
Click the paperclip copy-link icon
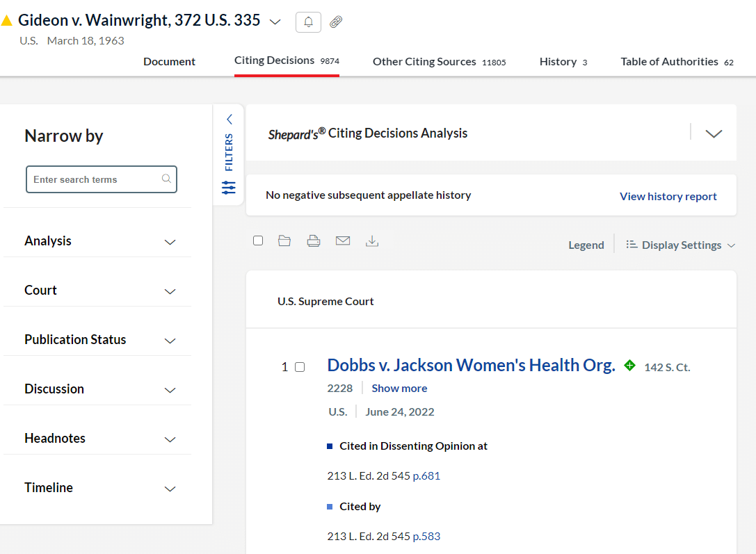tap(336, 22)
